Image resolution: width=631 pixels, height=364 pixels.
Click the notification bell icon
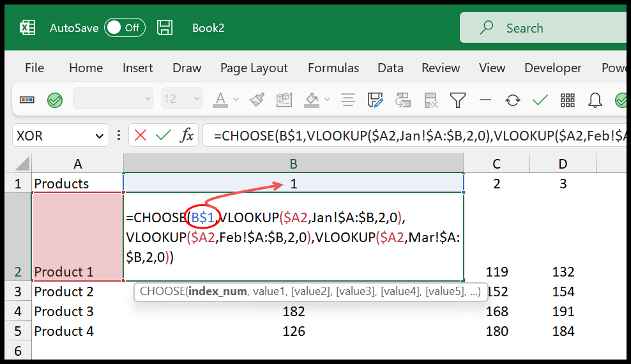pos(595,100)
